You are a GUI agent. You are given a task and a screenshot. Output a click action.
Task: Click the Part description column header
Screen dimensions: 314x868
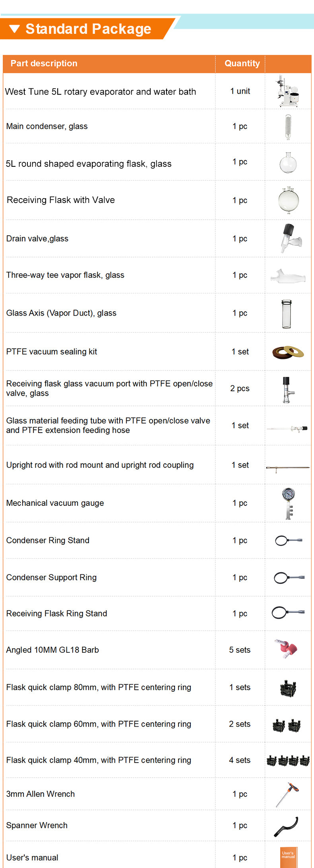click(x=44, y=63)
